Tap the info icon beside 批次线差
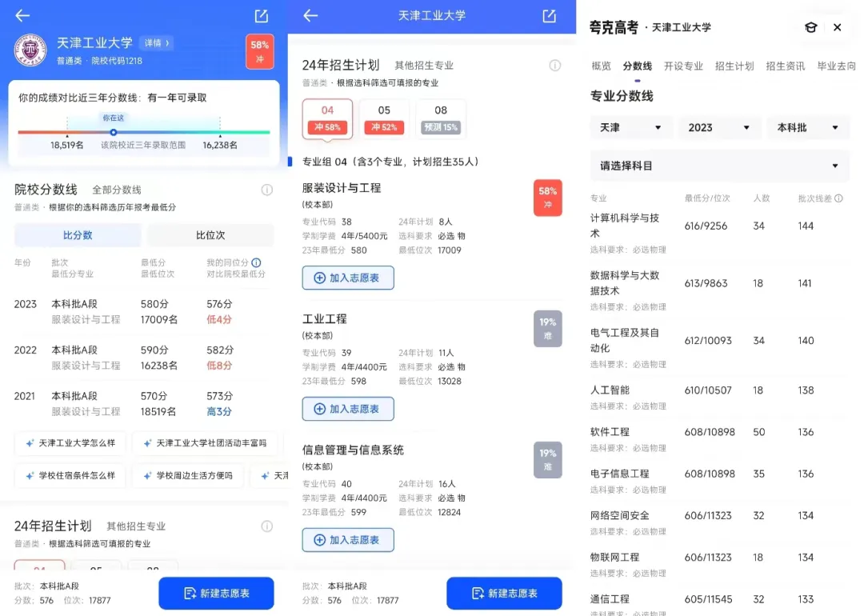 [x=838, y=198]
